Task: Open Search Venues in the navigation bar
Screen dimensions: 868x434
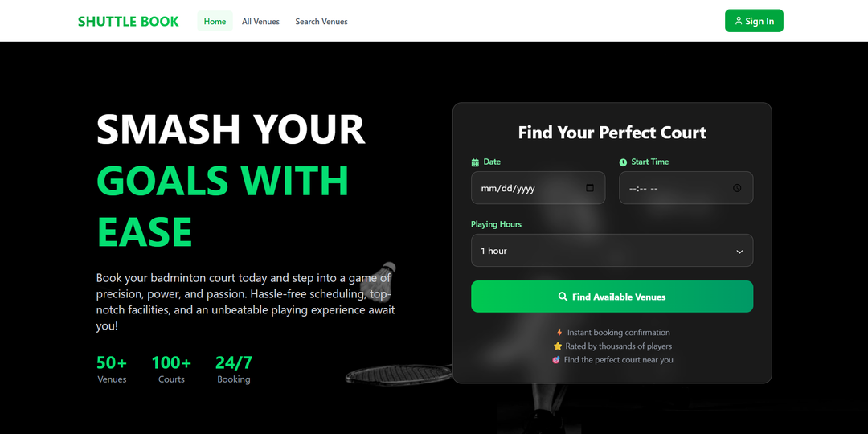Action: point(321,21)
